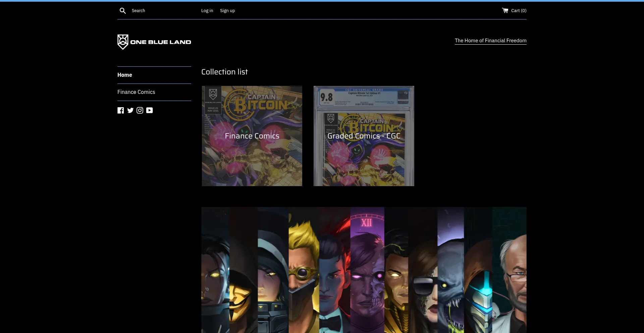Screen dimensions: 644x333
Task: Open the Finance Comics collection tile
Action: tap(252, 136)
